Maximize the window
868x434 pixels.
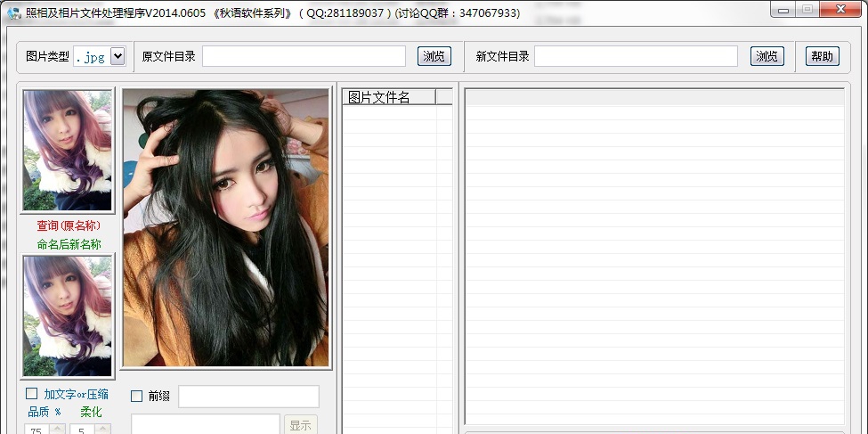807,9
